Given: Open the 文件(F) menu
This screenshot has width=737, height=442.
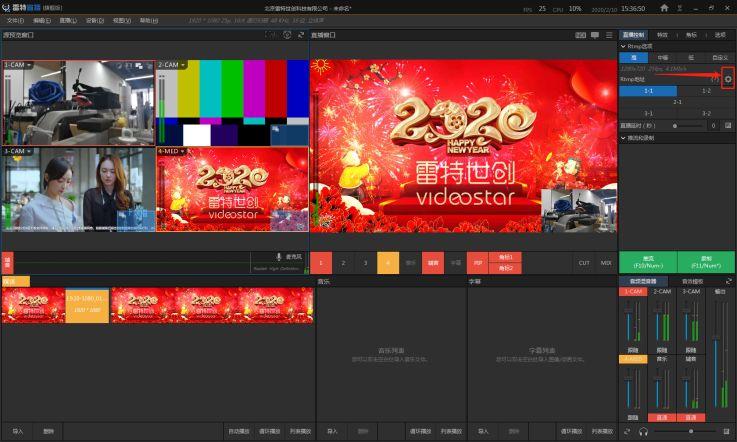Looking at the screenshot, I should pos(15,21).
